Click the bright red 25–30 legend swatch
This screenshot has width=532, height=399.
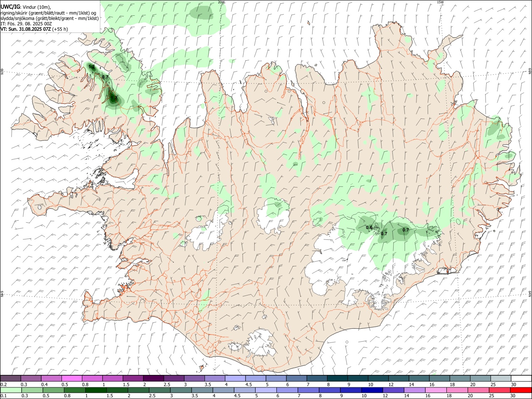click(521, 390)
